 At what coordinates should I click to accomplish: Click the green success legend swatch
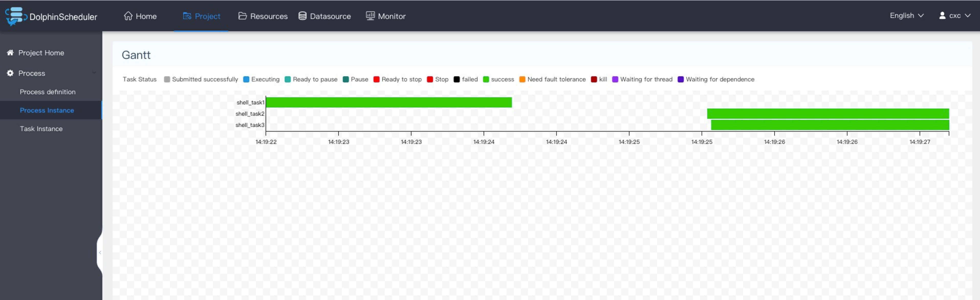pos(486,79)
